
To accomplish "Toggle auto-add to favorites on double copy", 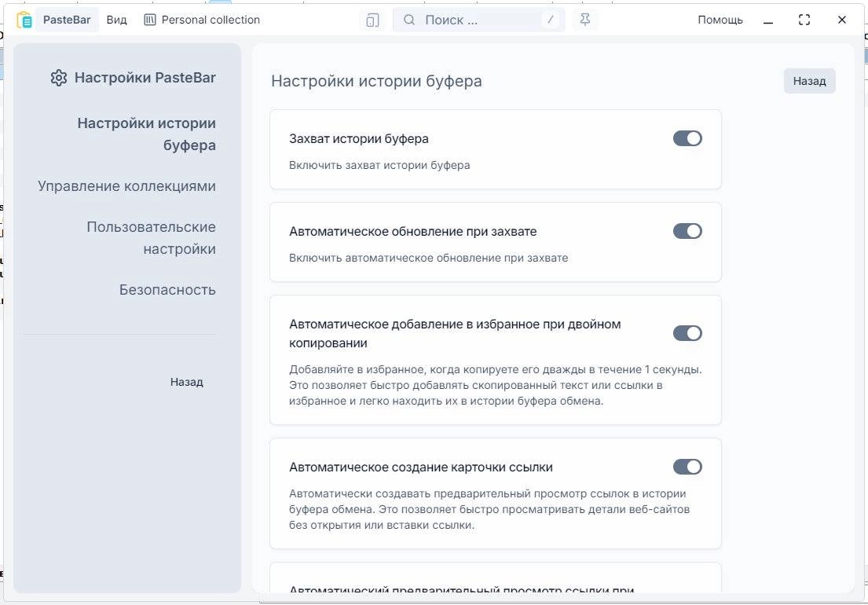I will click(x=687, y=333).
